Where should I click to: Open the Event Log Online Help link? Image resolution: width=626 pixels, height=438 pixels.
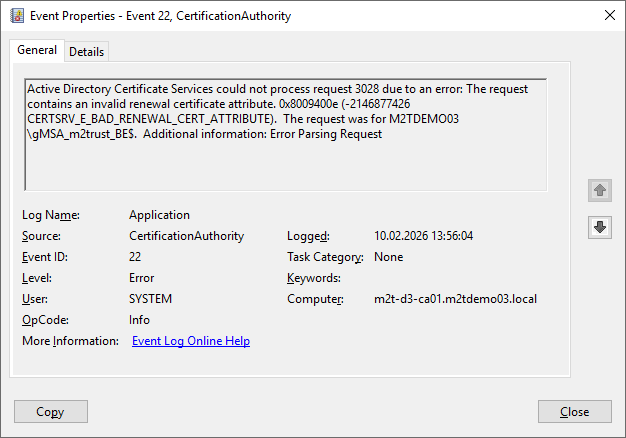(191, 341)
